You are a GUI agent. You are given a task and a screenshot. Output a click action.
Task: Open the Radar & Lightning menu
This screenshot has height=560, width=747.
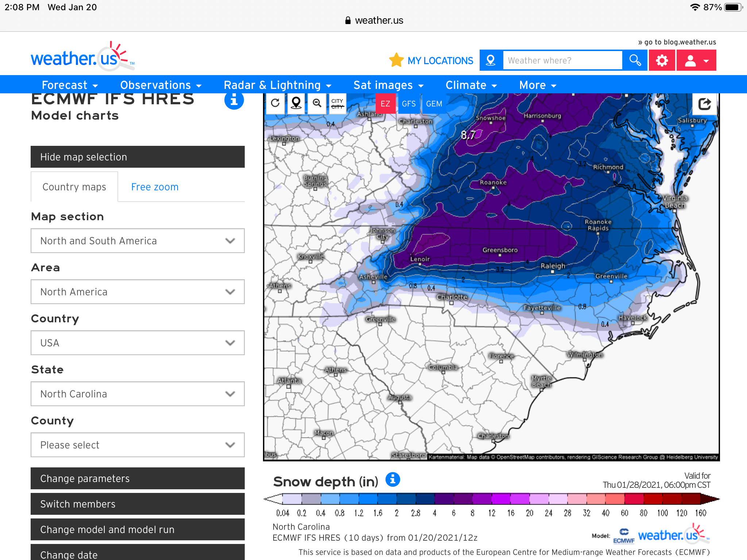coord(277,85)
